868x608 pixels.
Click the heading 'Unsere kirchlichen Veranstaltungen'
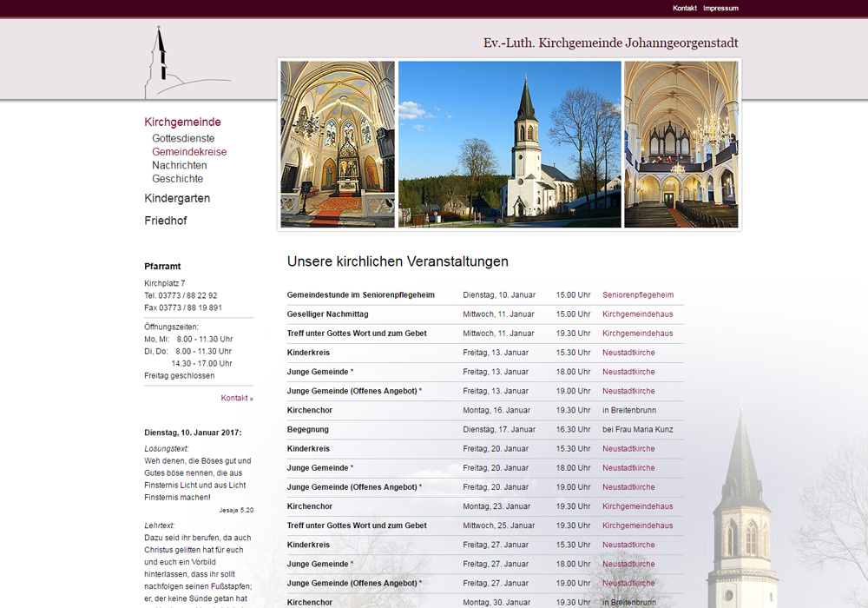point(398,261)
